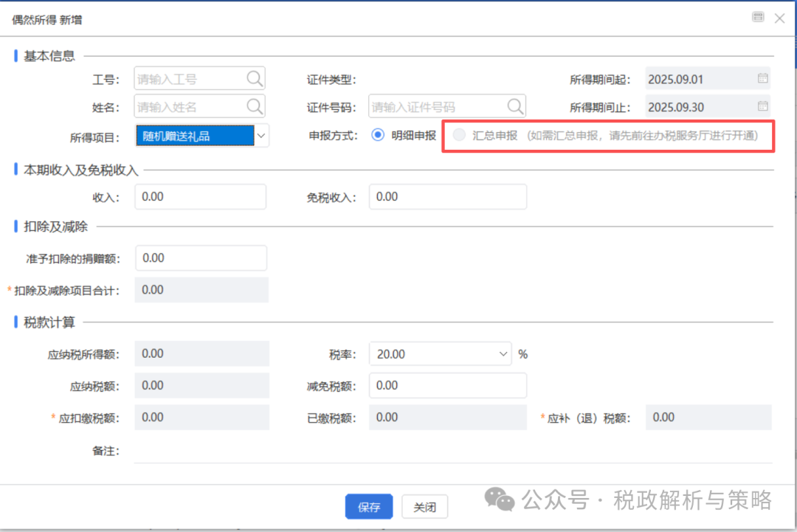
Task: Click the search icon in 证件号码 field
Action: (x=515, y=107)
